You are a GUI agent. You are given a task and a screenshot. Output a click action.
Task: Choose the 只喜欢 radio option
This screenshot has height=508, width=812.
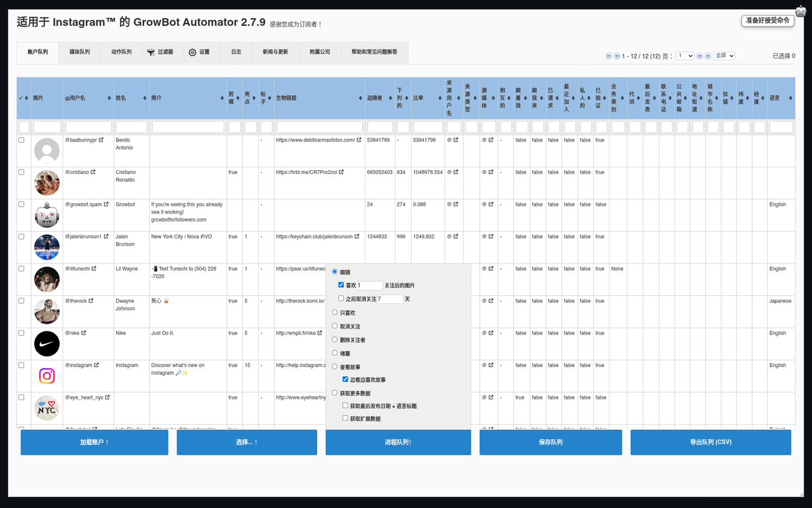335,312
